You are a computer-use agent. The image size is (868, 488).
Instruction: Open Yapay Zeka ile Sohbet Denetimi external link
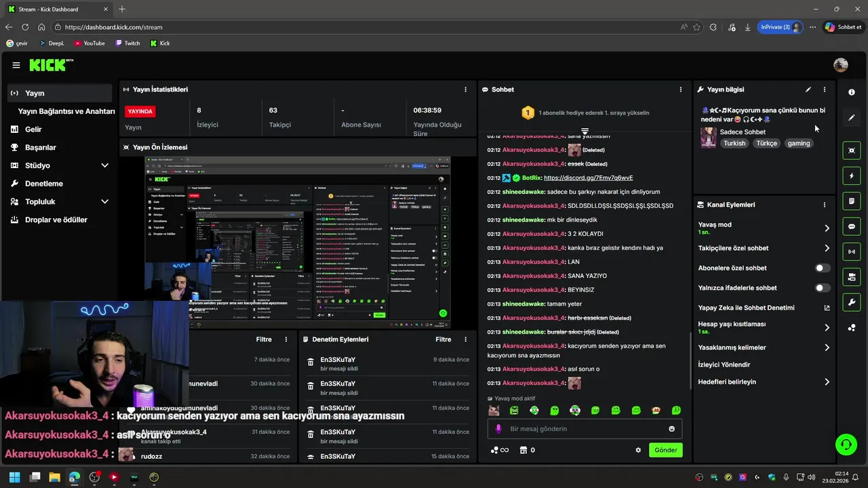point(827,308)
